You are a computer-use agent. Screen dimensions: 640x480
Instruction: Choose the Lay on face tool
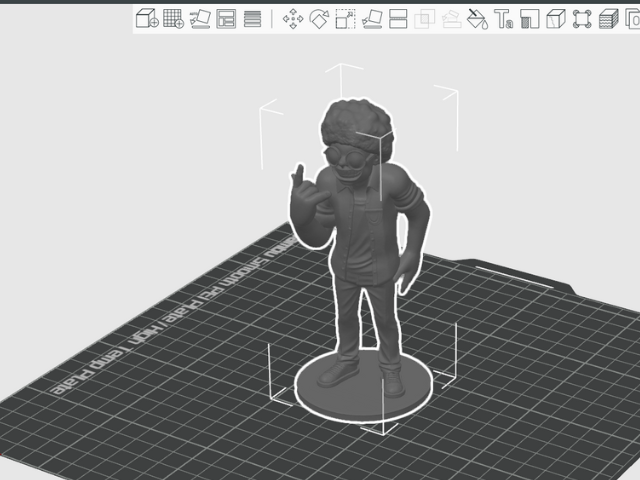[372, 18]
